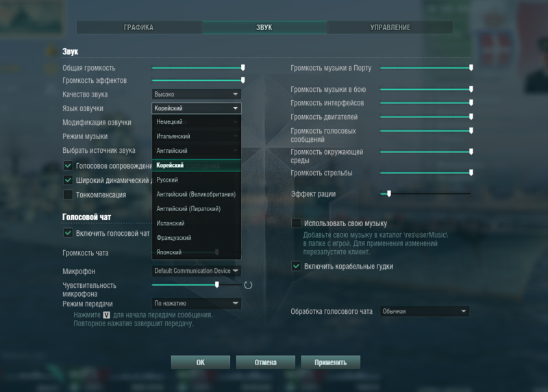Choose Итальянский from the language list

coord(197,136)
